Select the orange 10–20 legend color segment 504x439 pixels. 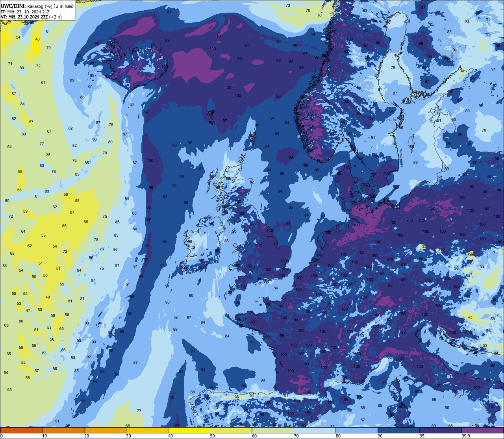(63, 430)
